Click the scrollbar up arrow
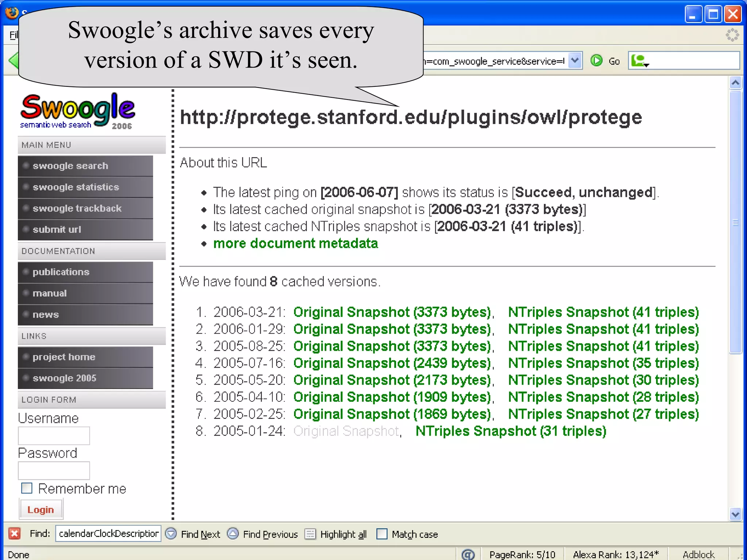Screen dimensions: 747x560 click(735, 83)
